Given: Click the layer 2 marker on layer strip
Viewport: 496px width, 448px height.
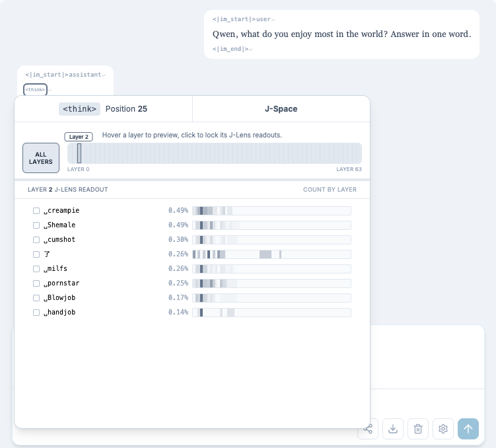Looking at the screenshot, I should pyautogui.click(x=79, y=153).
